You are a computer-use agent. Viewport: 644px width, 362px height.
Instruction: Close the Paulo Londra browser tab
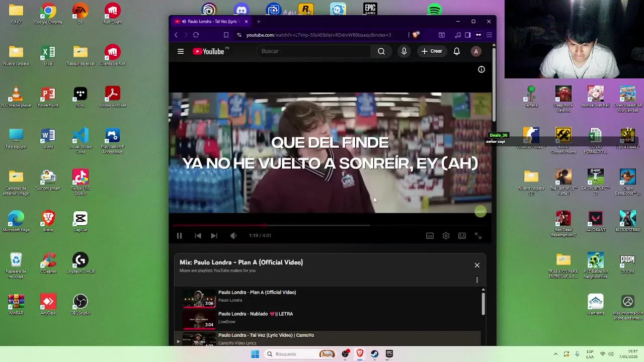tap(246, 22)
